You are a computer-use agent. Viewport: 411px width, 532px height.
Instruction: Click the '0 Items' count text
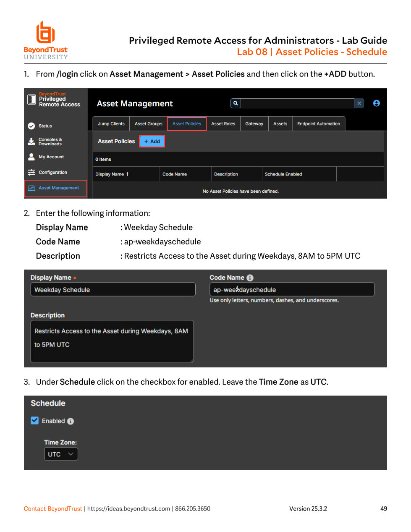pos(103,160)
